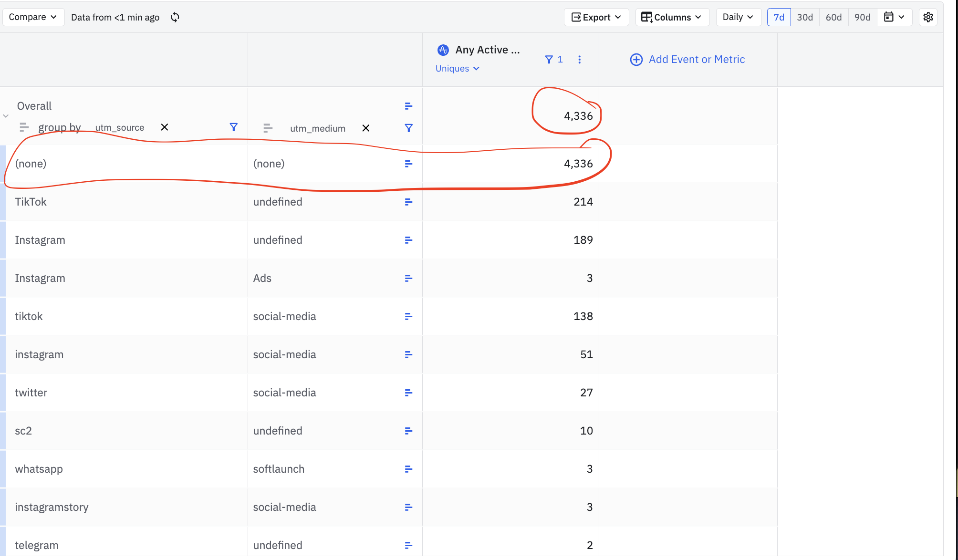This screenshot has height=560, width=958.
Task: Select the 30d date range
Action: coord(804,17)
